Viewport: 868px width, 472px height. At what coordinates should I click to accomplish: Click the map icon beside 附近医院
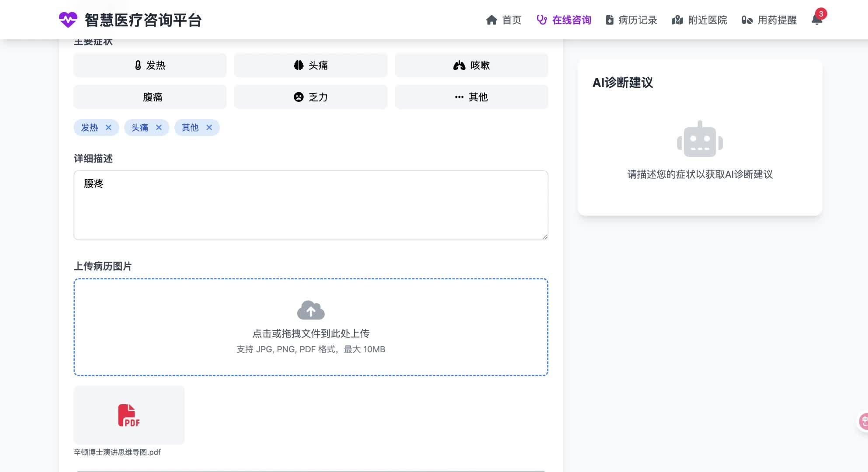pyautogui.click(x=677, y=20)
